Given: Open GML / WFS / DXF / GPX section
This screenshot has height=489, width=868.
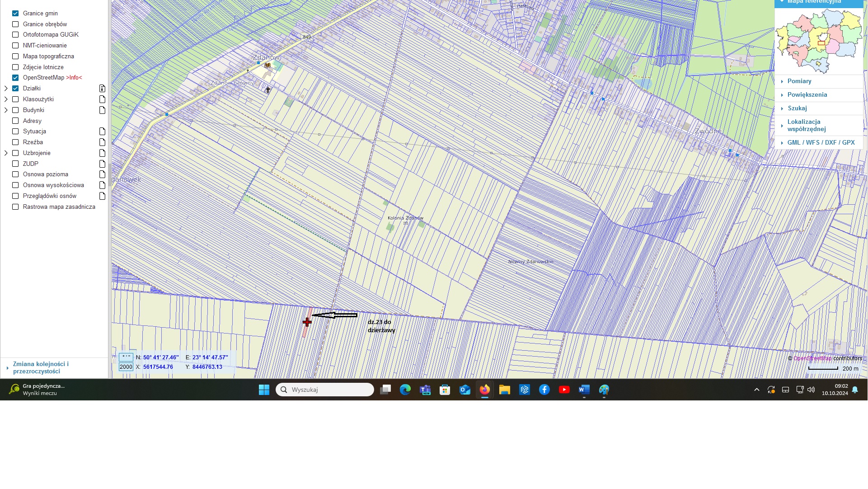Looking at the screenshot, I should 821,142.
